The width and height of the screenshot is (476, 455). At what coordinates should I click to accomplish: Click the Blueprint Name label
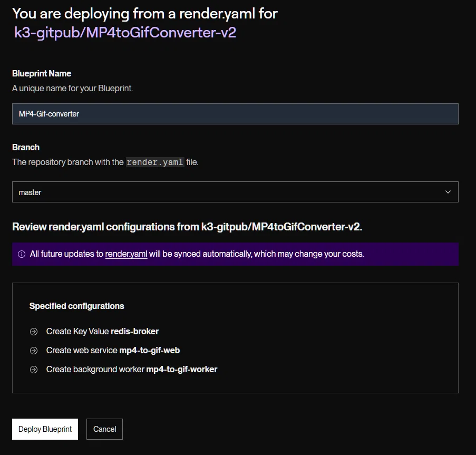[42, 73]
